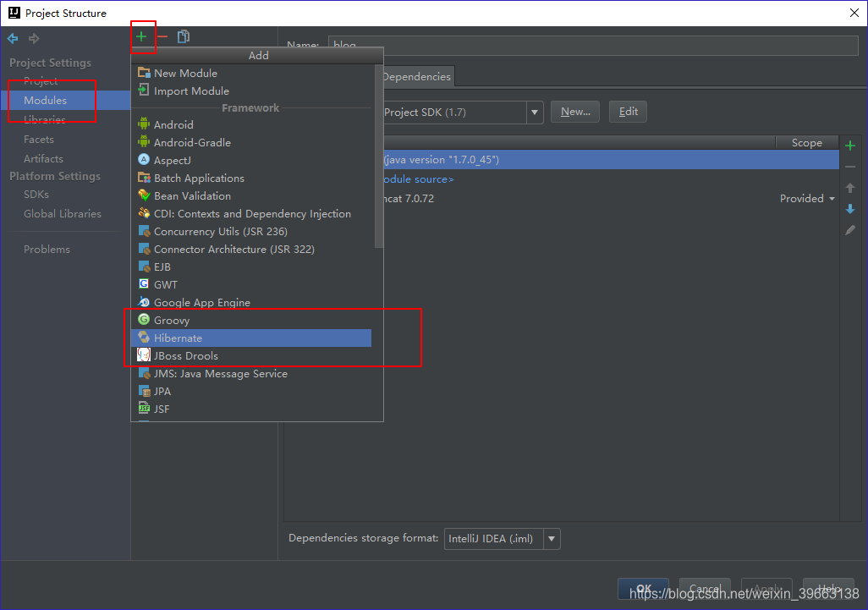Click the Edit SDK button
This screenshot has height=610, width=868.
628,112
